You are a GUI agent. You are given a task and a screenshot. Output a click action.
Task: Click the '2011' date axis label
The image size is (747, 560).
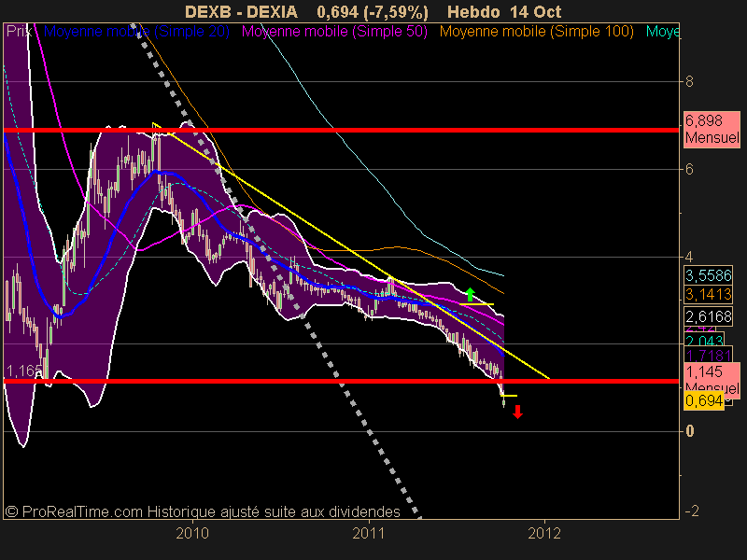click(368, 533)
